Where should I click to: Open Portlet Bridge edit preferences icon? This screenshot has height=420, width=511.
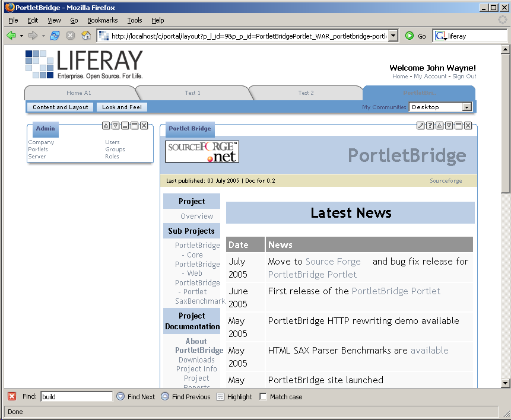tap(421, 126)
